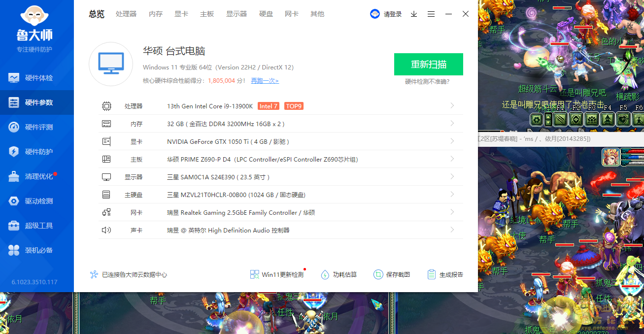Switch to the 主板 tab
Image resolution: width=644 pixels, height=334 pixels.
(x=207, y=14)
